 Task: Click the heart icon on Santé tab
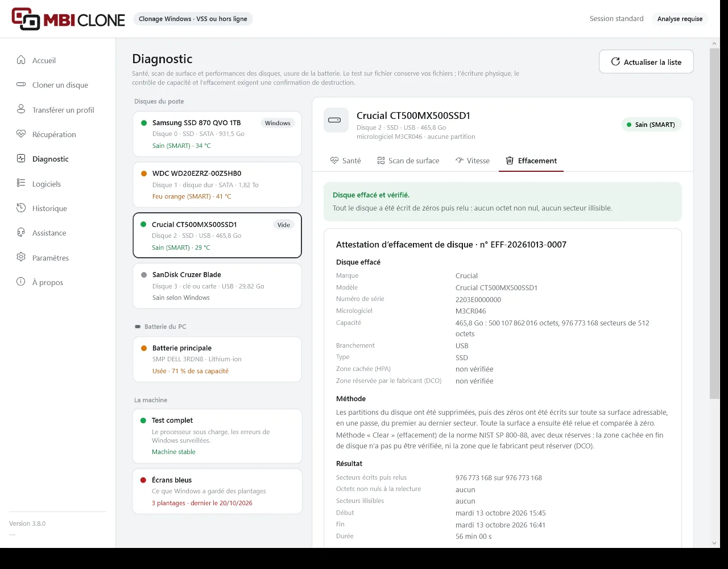click(334, 160)
